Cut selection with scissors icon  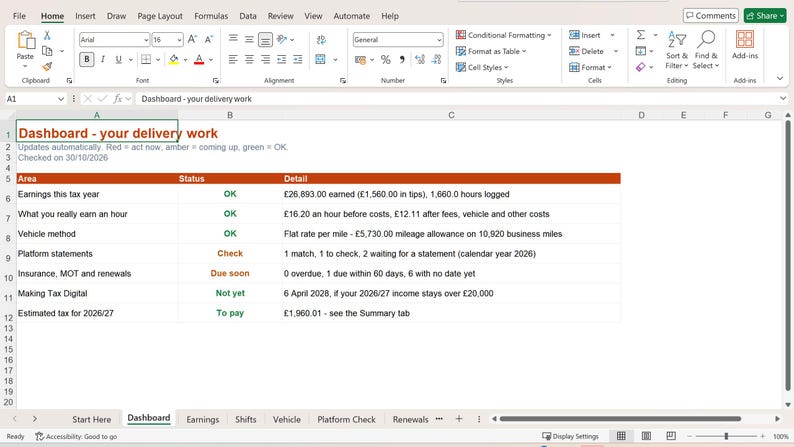(47, 35)
